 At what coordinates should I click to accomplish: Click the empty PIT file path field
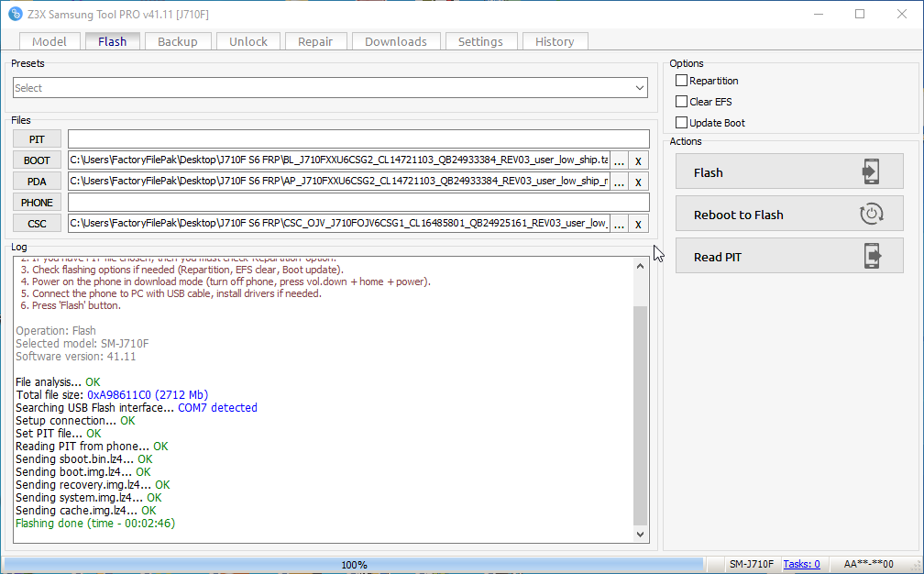click(x=358, y=139)
